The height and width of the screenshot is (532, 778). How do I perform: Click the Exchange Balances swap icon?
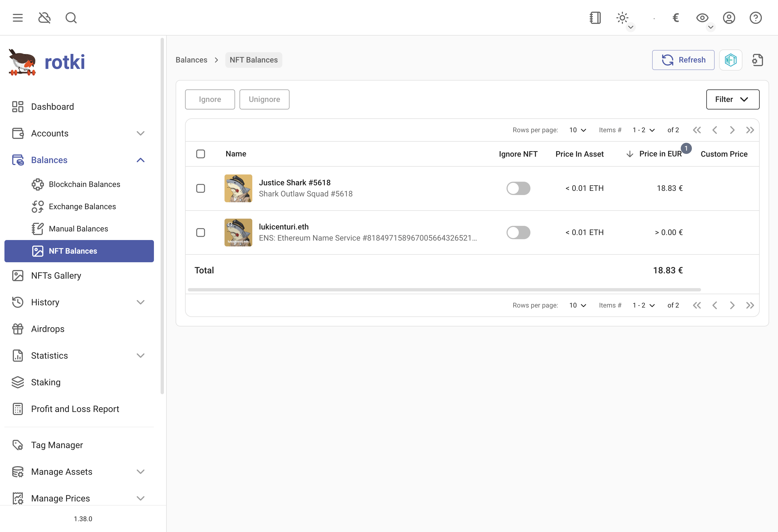click(38, 207)
